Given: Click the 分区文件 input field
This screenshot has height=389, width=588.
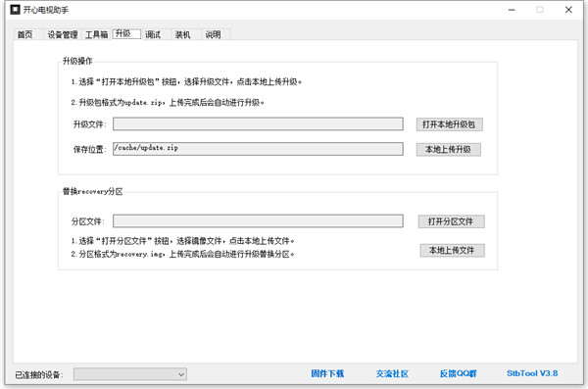Looking at the screenshot, I should click(258, 220).
